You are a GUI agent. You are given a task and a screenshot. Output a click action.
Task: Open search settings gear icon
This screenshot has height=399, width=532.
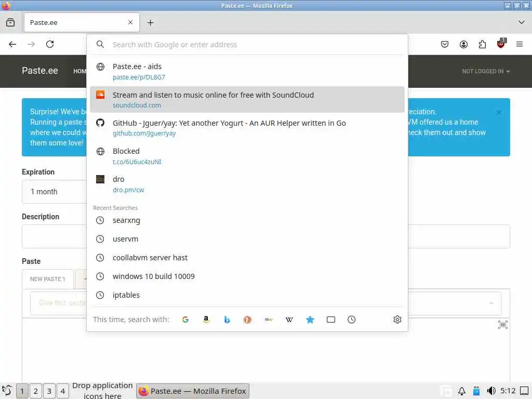(397, 320)
